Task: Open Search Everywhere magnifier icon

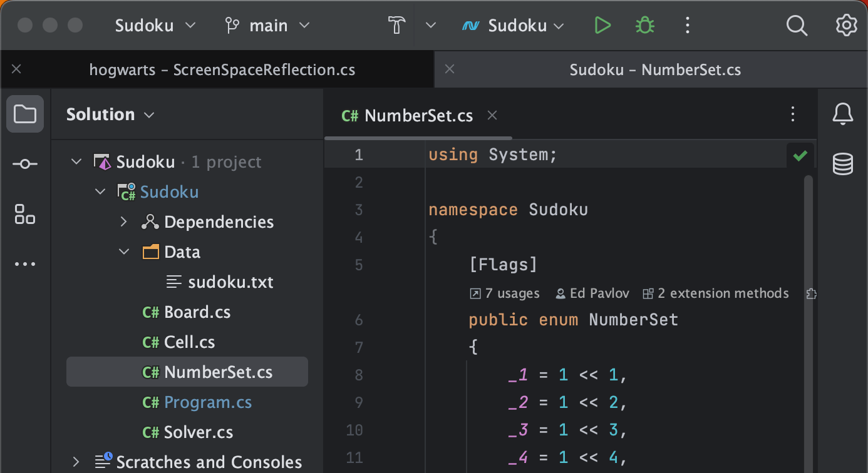Action: [x=797, y=26]
